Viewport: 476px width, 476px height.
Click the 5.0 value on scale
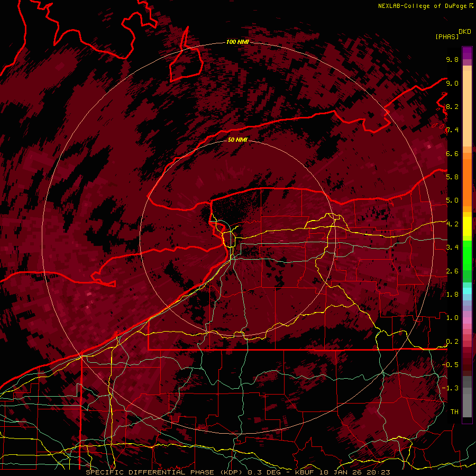point(452,200)
